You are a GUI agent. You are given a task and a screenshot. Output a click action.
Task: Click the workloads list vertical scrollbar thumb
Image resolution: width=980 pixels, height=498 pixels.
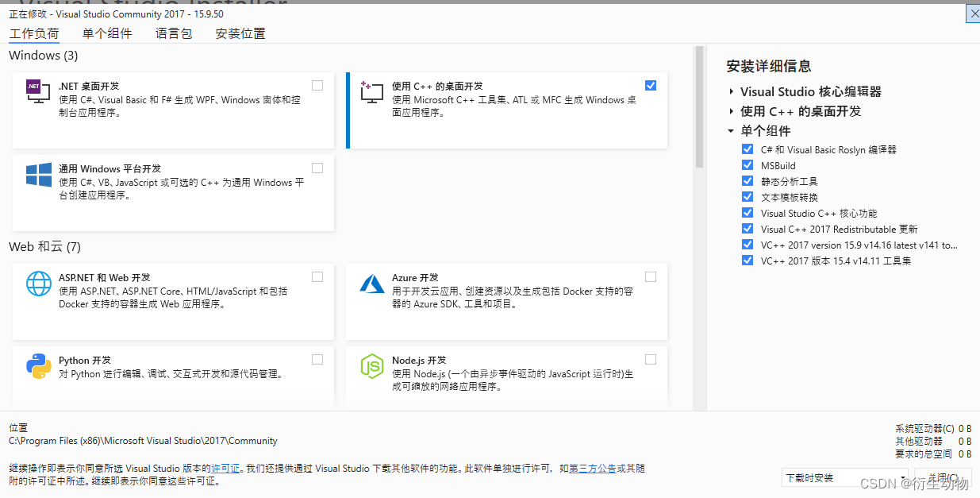click(699, 106)
